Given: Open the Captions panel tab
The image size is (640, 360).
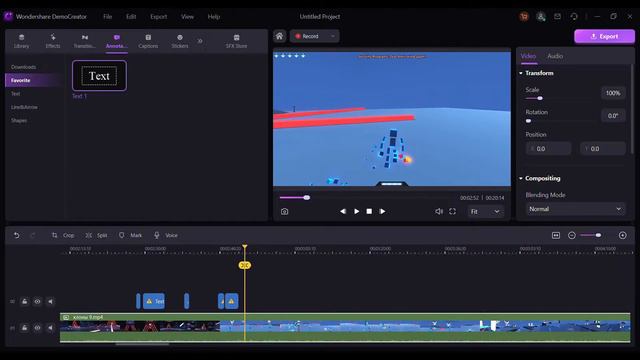Looking at the screenshot, I should (x=148, y=41).
